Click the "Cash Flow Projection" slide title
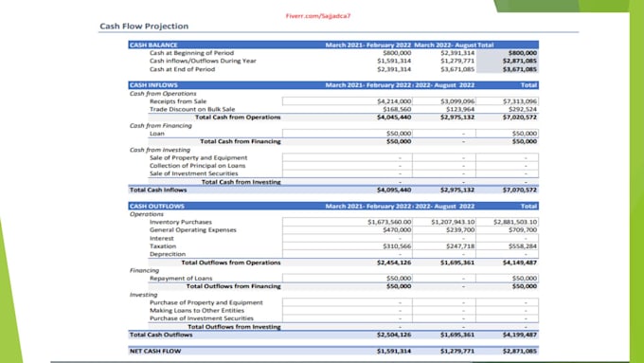Viewport: 644px width, 363px height. [144, 27]
